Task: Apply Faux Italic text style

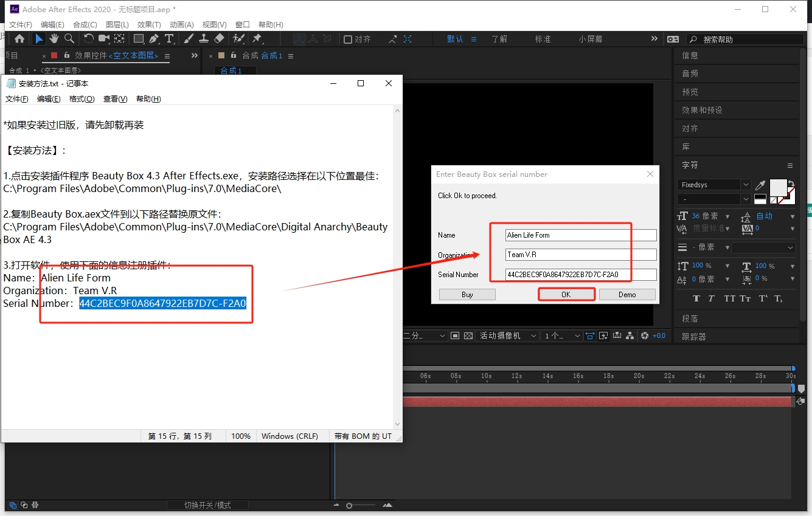Action: 712,298
